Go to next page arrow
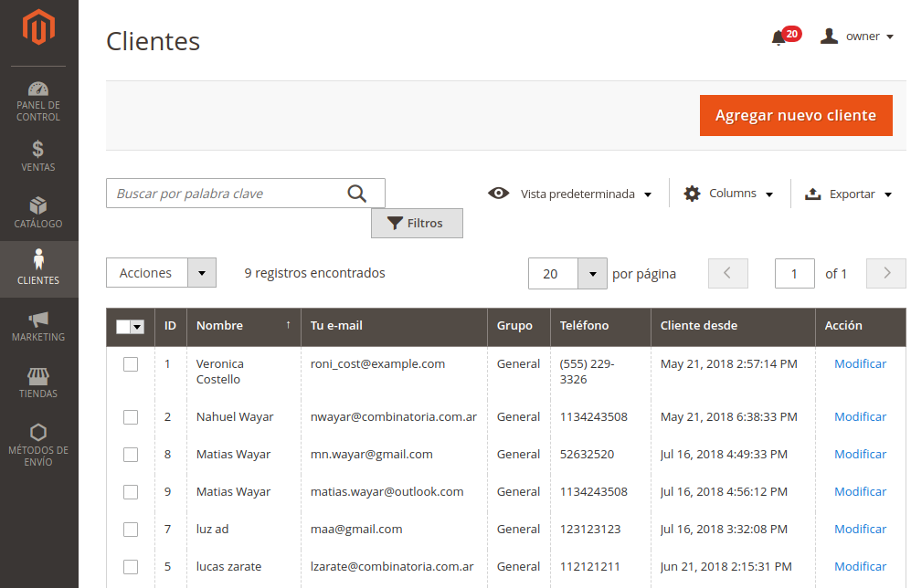The height and width of the screenshot is (588, 911). [886, 273]
